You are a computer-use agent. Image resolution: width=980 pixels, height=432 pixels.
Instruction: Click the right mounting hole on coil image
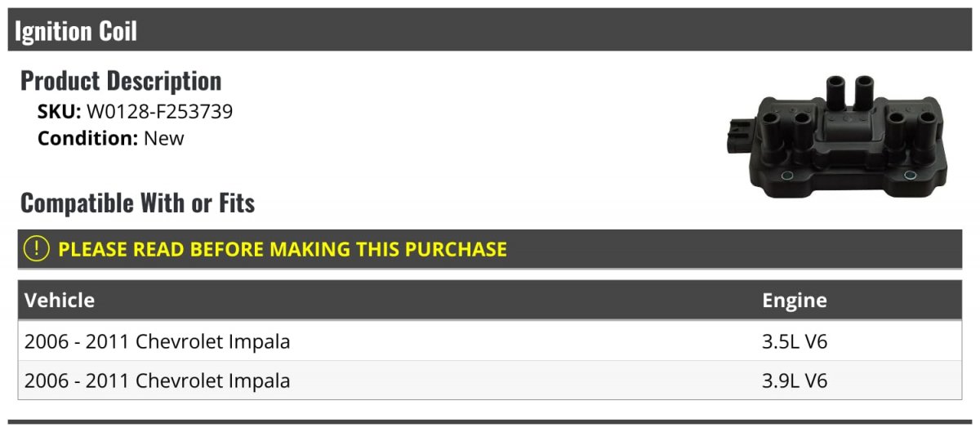910,176
